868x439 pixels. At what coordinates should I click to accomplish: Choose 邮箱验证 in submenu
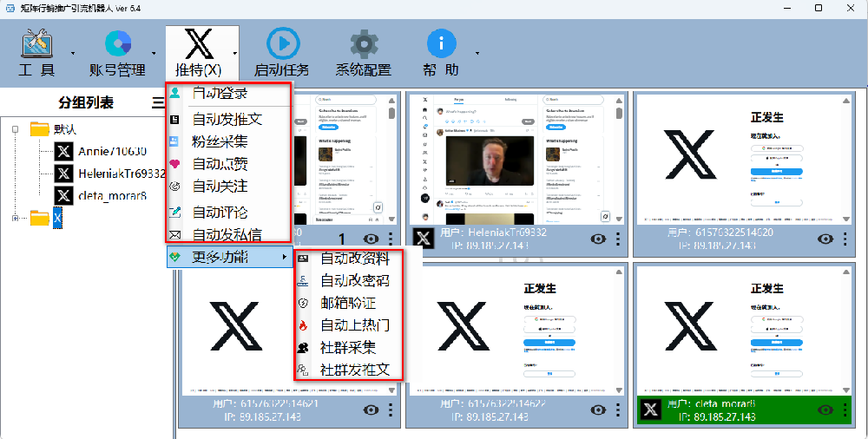coord(349,303)
